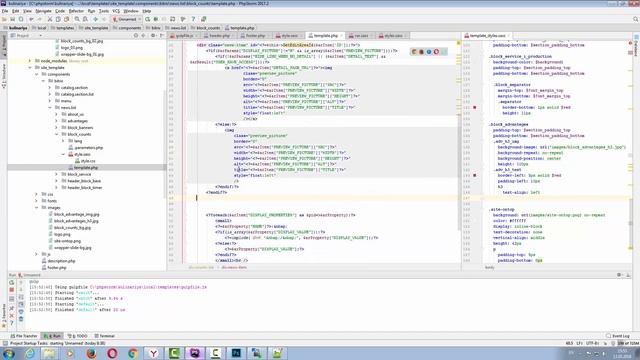This screenshot has width=640, height=360.
Task: Toggle Project tool window side button
Action: tap(4, 46)
